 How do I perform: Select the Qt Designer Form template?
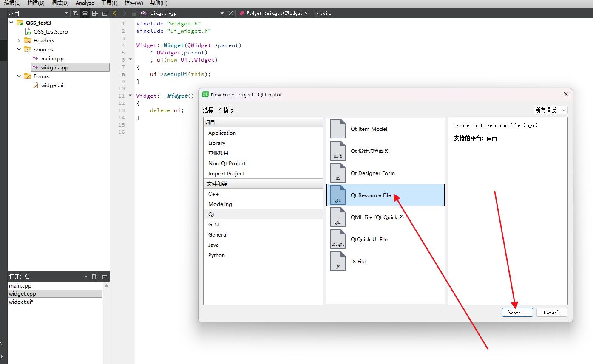(x=385, y=173)
